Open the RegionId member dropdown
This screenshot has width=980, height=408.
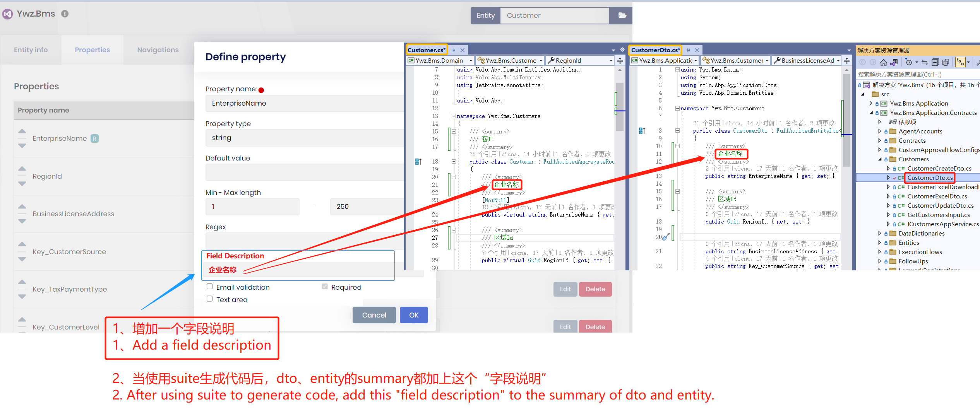click(x=611, y=61)
